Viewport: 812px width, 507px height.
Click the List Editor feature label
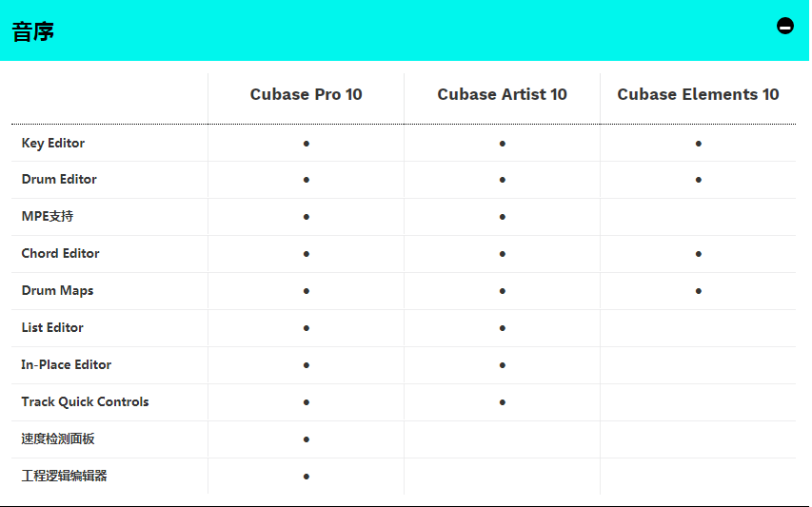click(x=52, y=327)
